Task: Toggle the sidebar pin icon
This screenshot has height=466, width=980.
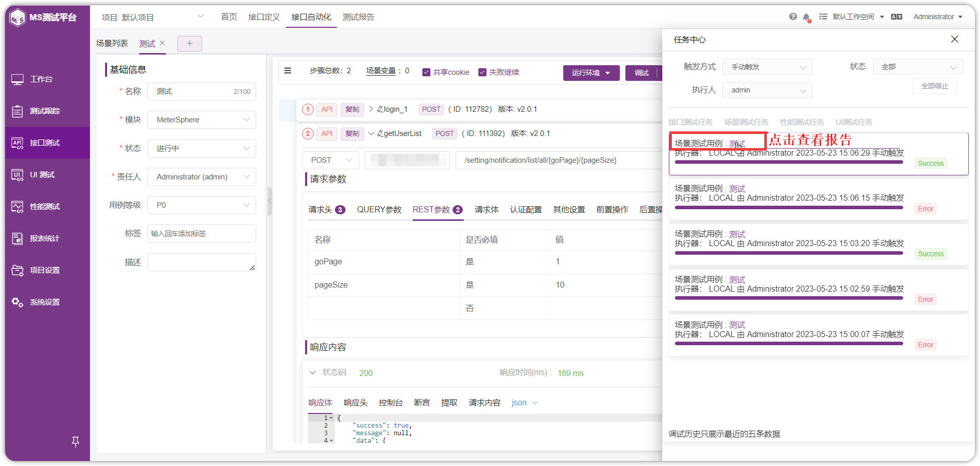Action: point(75,442)
